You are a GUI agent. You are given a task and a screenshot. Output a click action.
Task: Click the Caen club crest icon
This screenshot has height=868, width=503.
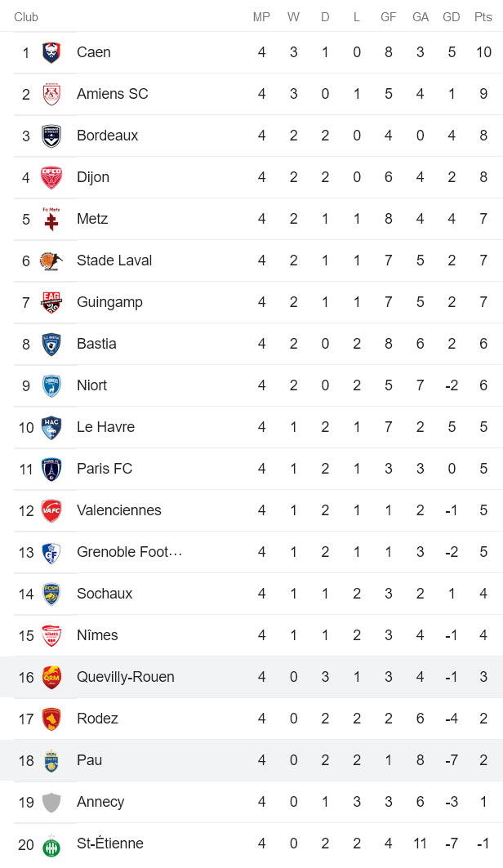[x=51, y=53]
